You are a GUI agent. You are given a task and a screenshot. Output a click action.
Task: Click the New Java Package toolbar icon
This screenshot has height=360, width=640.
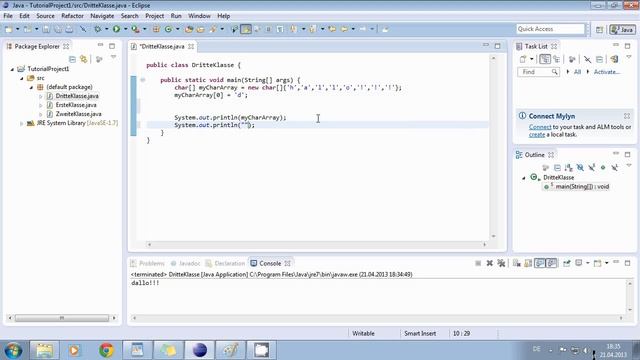[x=156, y=29]
